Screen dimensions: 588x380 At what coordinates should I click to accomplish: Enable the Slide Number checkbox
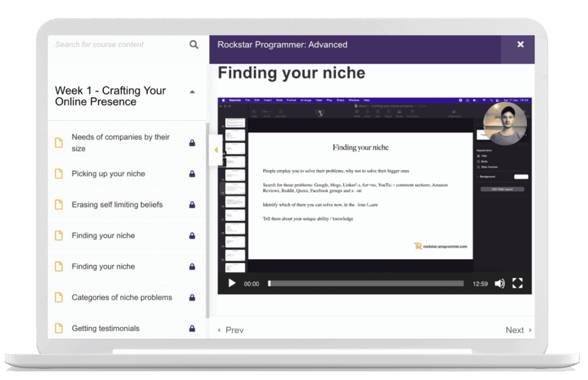pos(479,167)
